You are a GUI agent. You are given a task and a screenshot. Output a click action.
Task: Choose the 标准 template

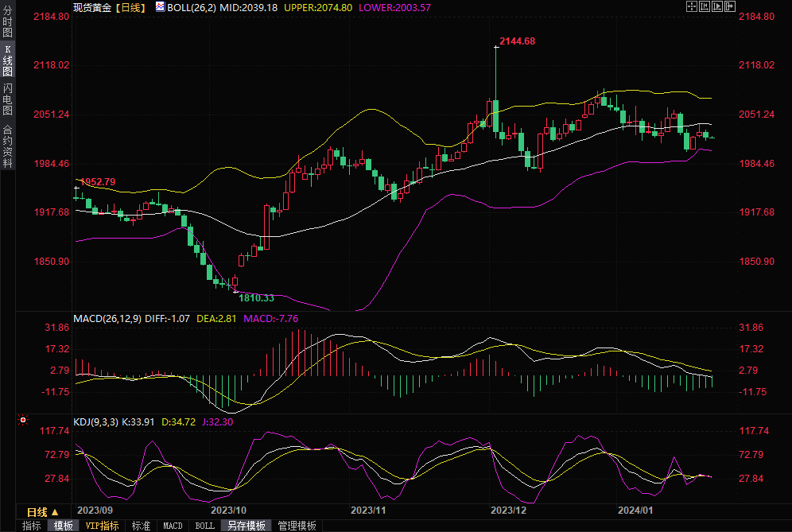point(141,526)
